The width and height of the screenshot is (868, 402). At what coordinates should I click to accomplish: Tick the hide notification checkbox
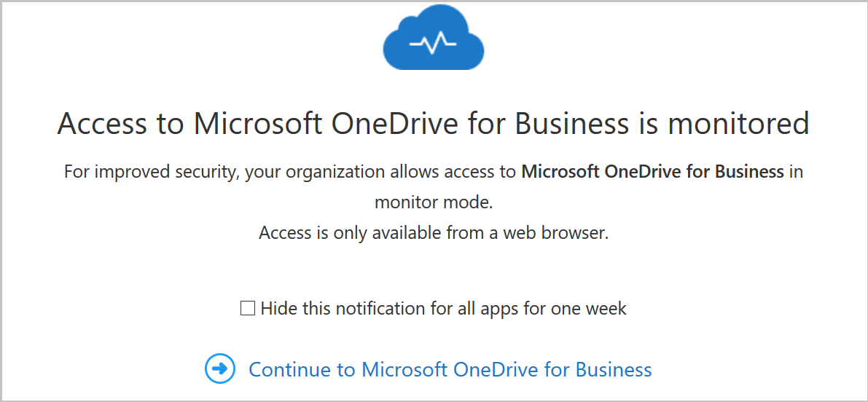[248, 309]
